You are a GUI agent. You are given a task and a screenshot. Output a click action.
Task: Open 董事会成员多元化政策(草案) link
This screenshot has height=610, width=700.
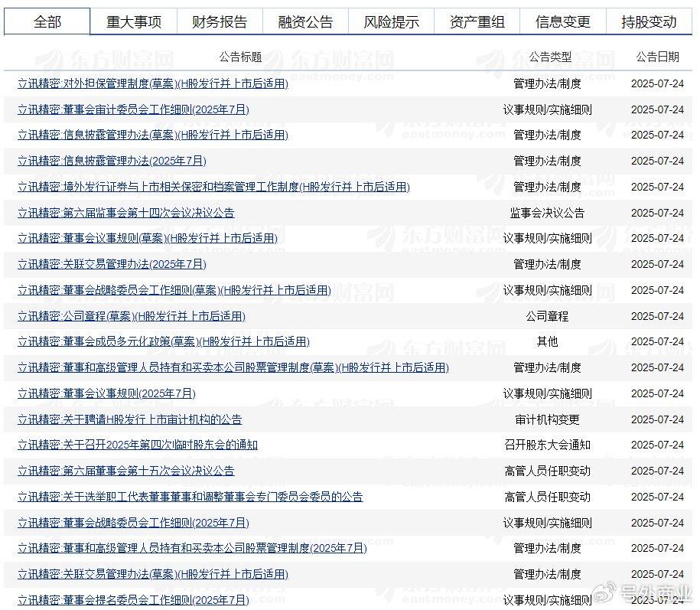(164, 341)
